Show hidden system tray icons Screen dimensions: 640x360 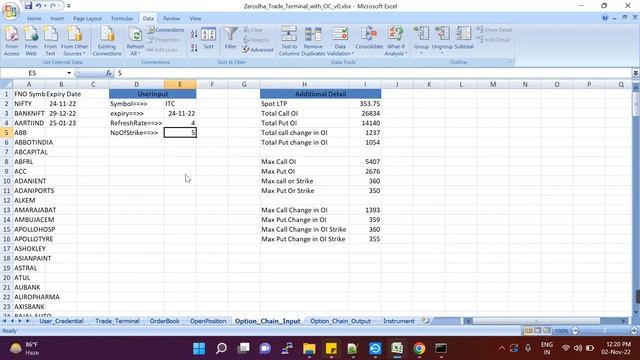tap(502, 348)
